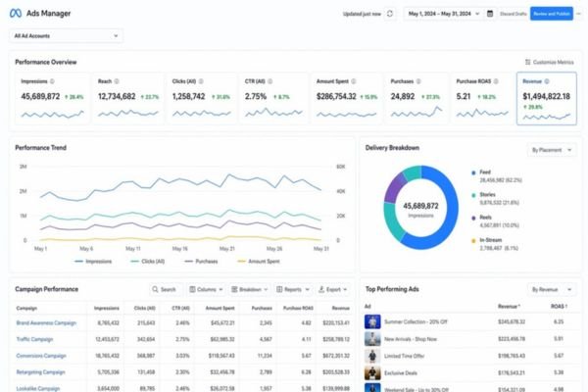The image size is (588, 392).
Task: Click the Review and Publish button
Action: 551,14
